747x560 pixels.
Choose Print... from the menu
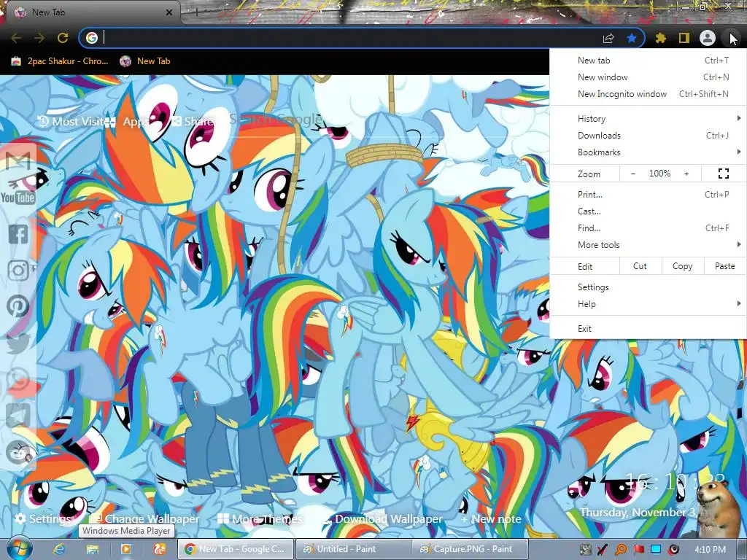click(x=648, y=194)
